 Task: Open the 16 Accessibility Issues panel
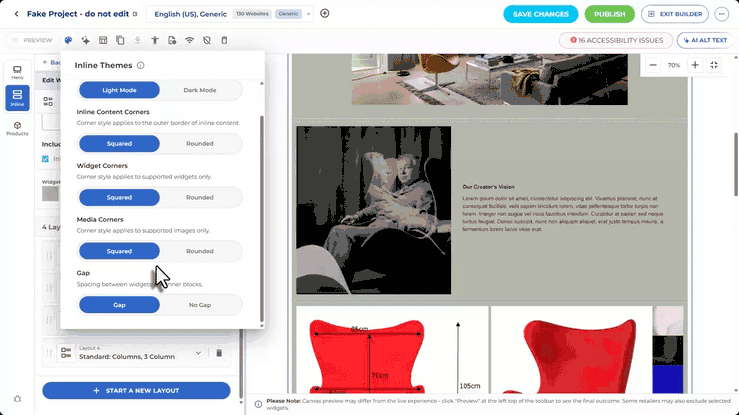pos(616,41)
